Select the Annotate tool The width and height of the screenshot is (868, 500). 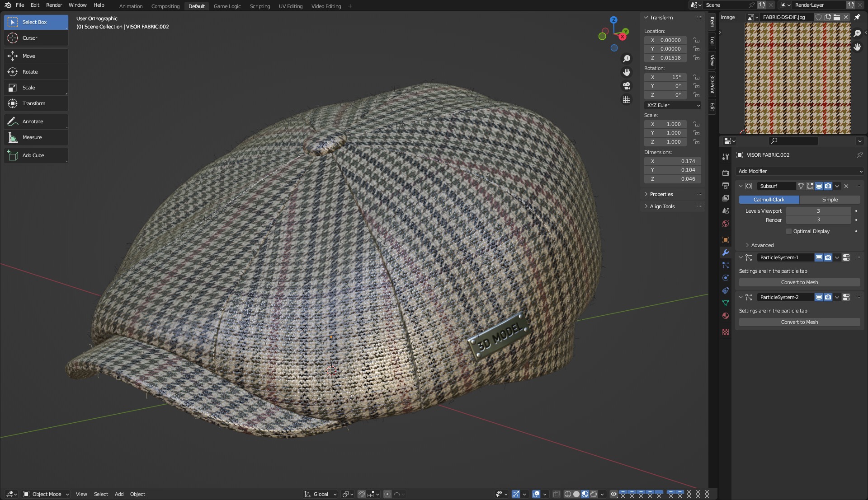point(36,121)
